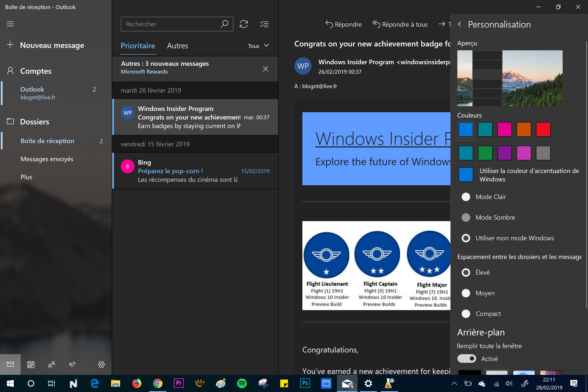Click the Aperçu preview thumbnail

[x=510, y=78]
